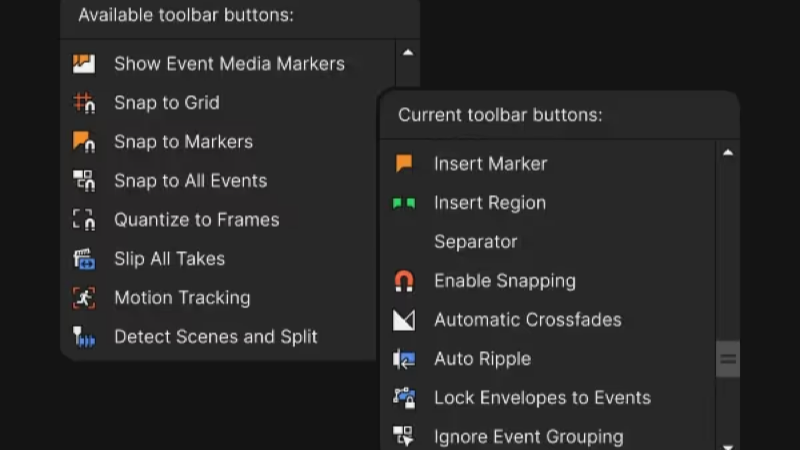Select the Slip All Takes icon

click(84, 259)
